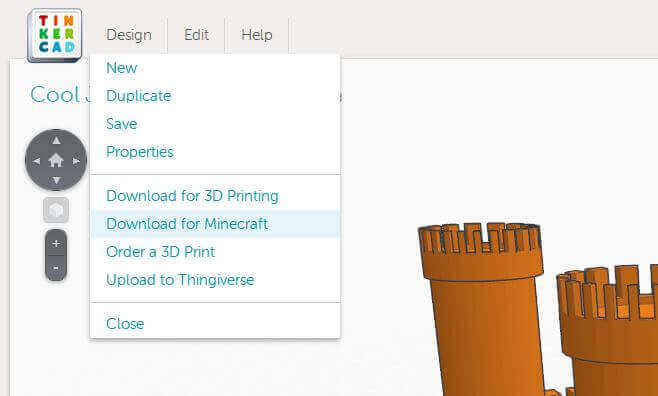Image resolution: width=658 pixels, height=396 pixels.
Task: Click the design title starting with Cool
Action: tap(60, 94)
